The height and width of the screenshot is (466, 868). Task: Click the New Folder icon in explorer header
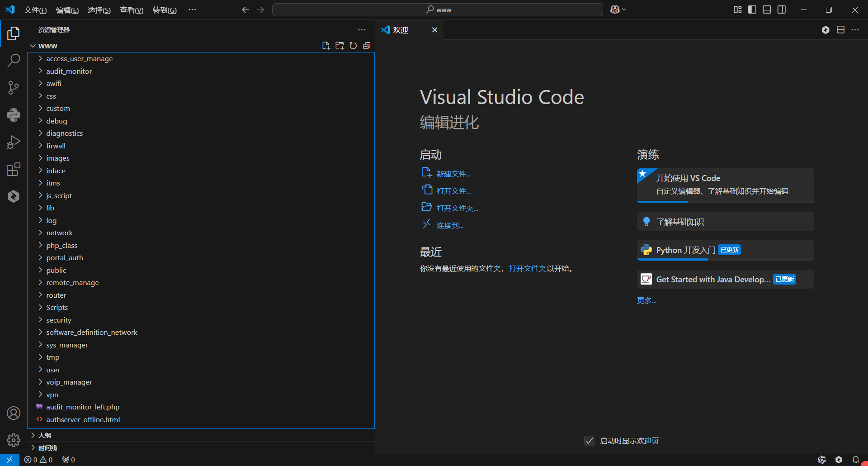[x=340, y=46]
